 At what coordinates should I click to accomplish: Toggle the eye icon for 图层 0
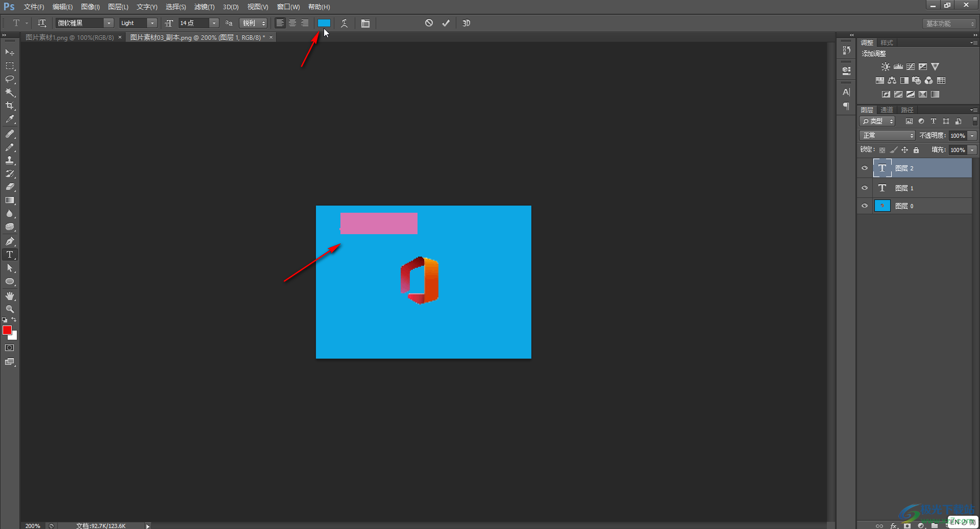pyautogui.click(x=865, y=206)
